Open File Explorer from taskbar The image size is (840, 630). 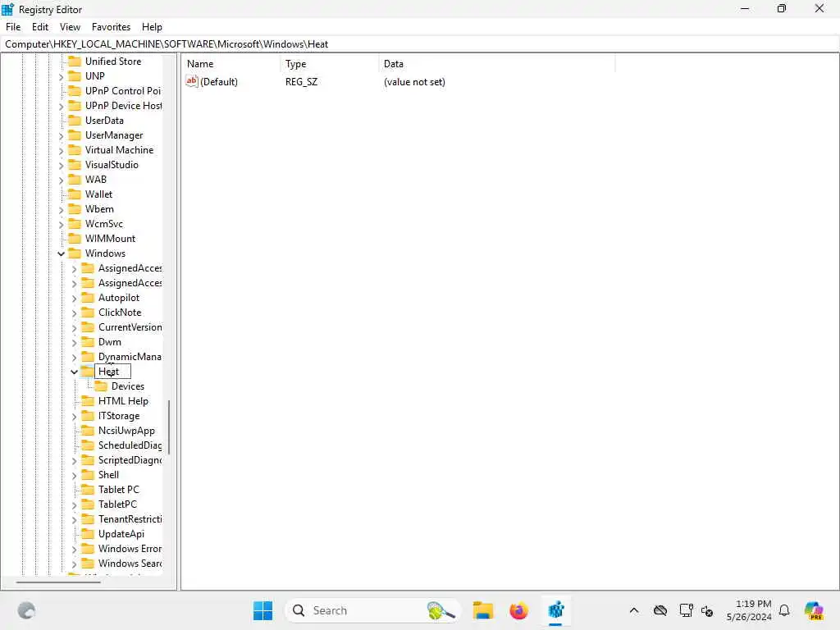pyautogui.click(x=482, y=610)
